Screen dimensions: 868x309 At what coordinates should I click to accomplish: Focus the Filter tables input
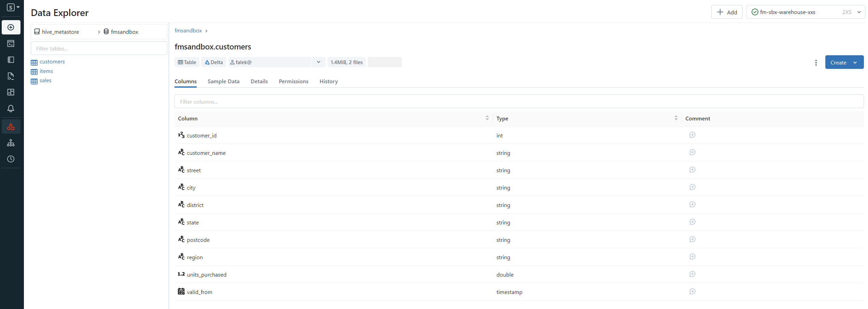(x=99, y=48)
